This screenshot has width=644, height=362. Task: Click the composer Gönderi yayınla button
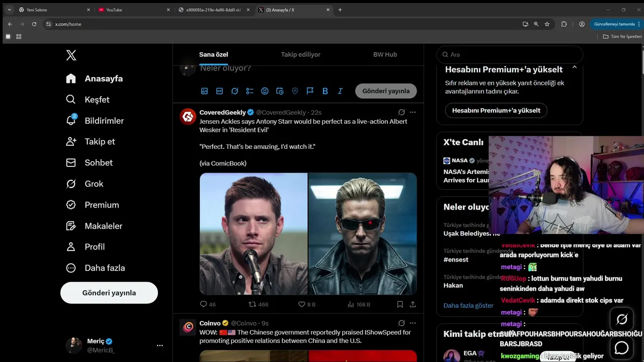coord(386,91)
